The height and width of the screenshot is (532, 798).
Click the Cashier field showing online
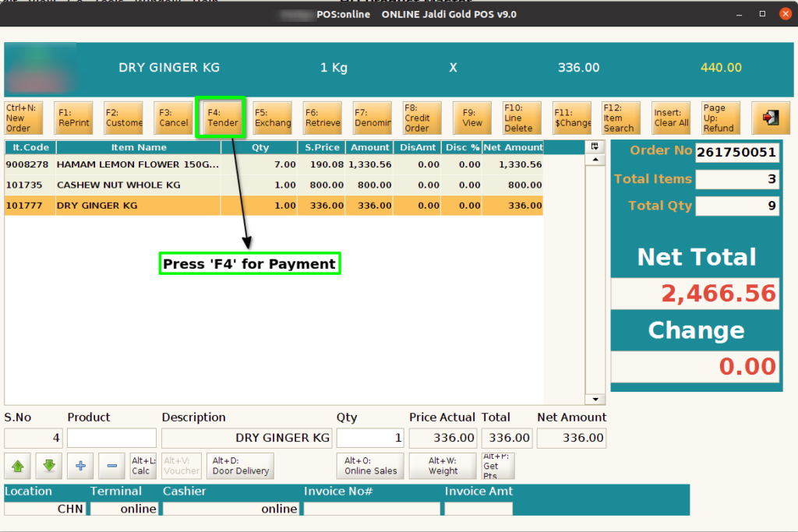231,509
